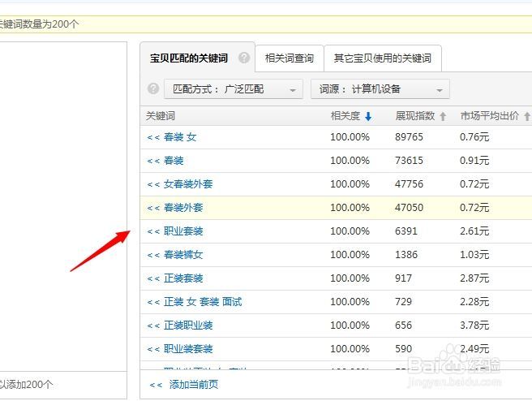Viewport: 532px width, 401px height.
Task: Open the 词源 计算机设备 dropdown
Action: pos(380,88)
